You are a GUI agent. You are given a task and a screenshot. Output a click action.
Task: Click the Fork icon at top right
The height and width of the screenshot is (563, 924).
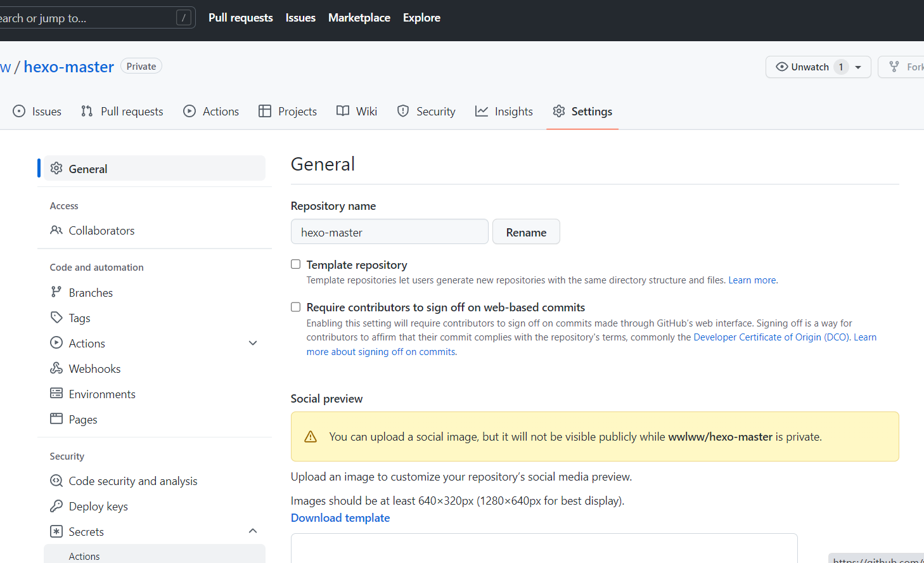coord(894,67)
